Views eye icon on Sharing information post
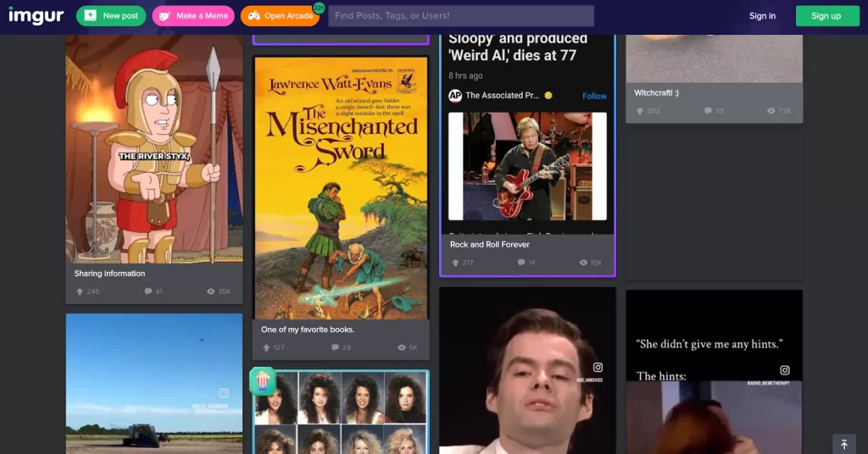This screenshot has height=454, width=868. tap(210, 291)
